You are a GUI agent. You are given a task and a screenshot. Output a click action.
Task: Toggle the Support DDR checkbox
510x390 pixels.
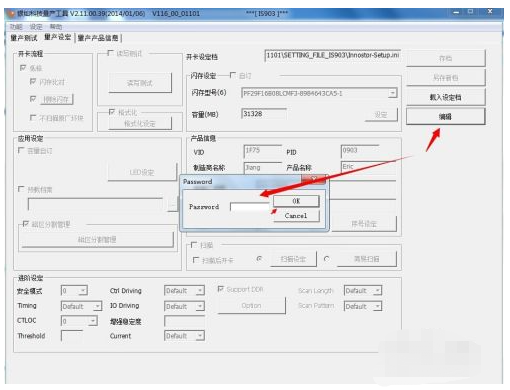[x=220, y=289]
